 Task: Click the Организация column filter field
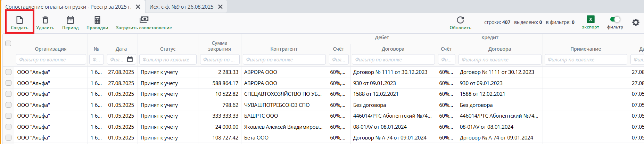coord(51,59)
